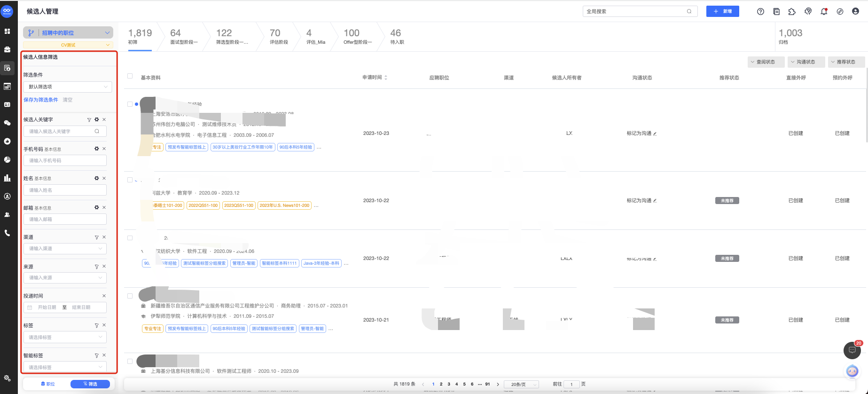The width and height of the screenshot is (868, 394).
Task: Open the robot assistant floating icon
Action: 852,371
